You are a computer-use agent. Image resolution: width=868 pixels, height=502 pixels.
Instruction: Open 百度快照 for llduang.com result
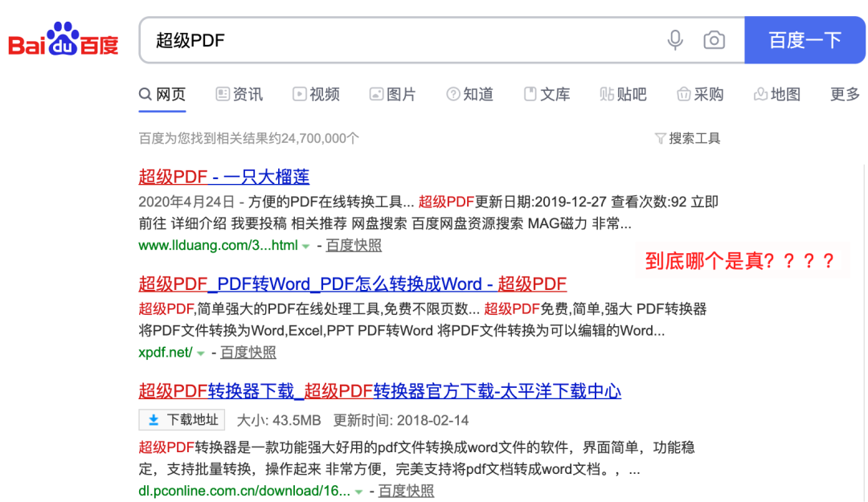pos(353,245)
